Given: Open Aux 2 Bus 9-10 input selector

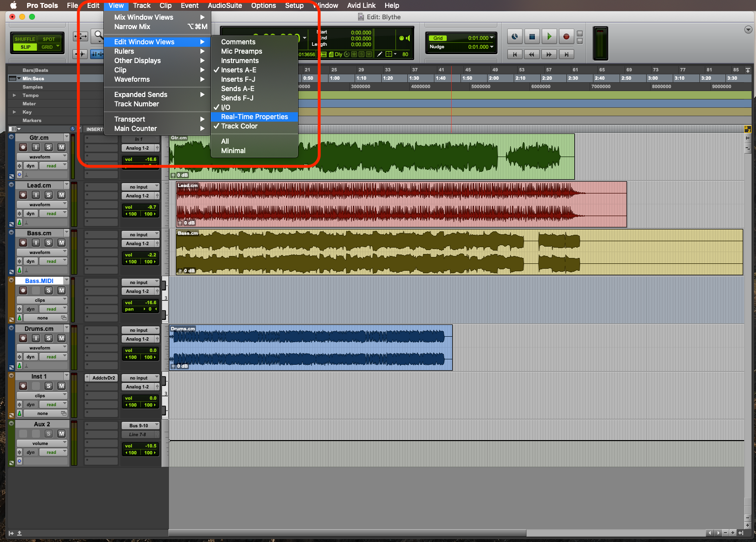Looking at the screenshot, I should [141, 426].
